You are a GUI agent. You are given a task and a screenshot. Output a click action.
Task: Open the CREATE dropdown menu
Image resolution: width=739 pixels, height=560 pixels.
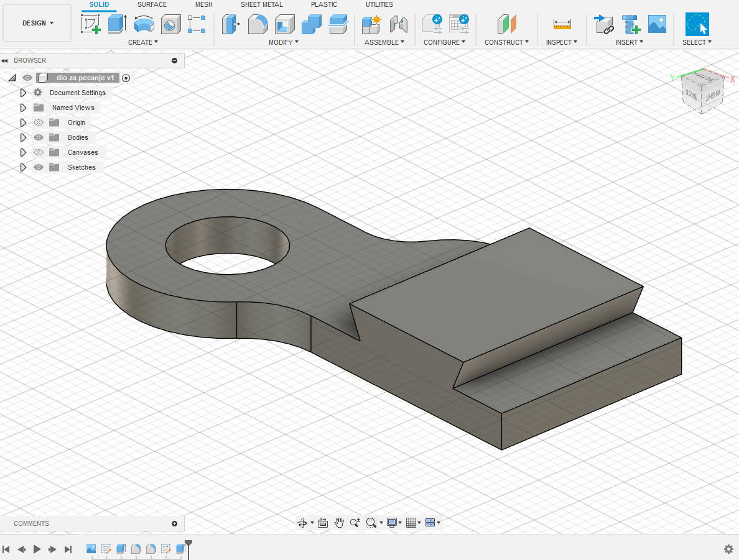coord(143,42)
